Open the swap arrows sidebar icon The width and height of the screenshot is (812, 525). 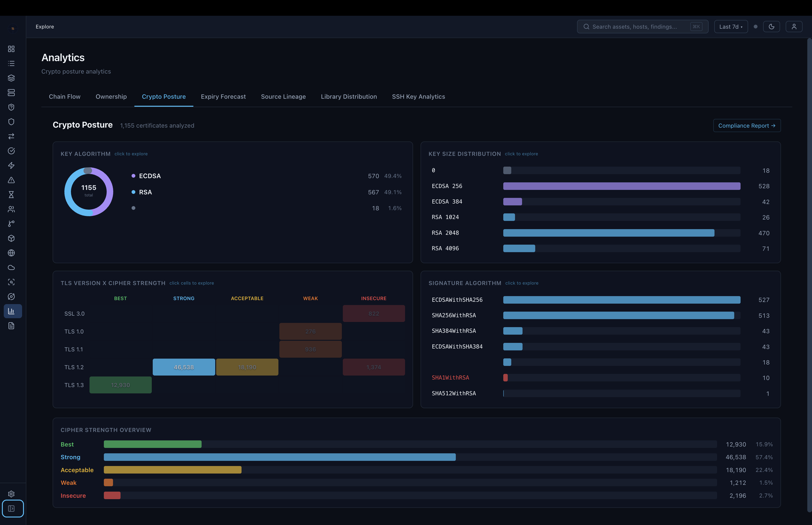point(11,136)
